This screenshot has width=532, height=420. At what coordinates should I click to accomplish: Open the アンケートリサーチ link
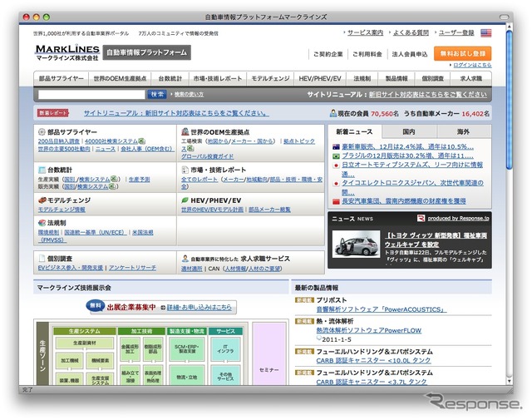point(132,268)
